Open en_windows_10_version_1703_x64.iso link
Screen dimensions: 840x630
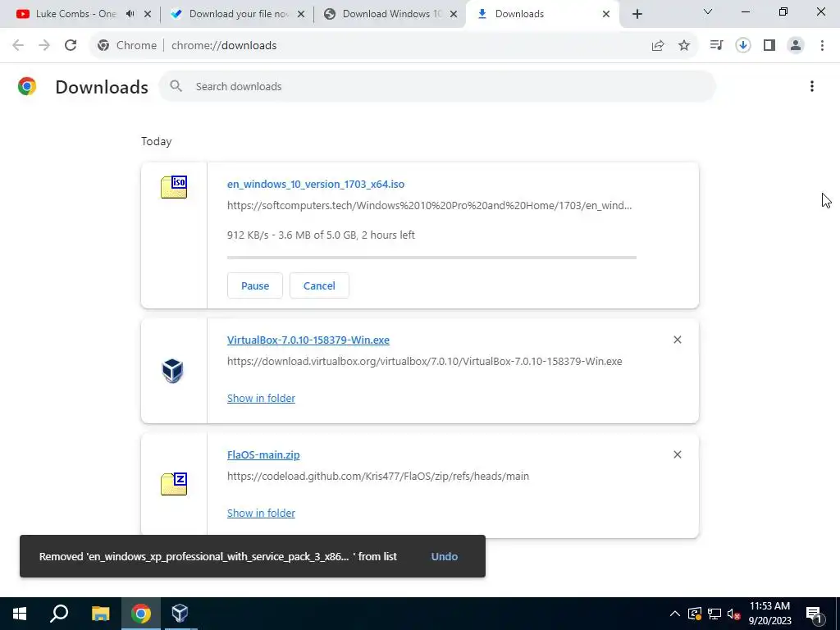316,184
